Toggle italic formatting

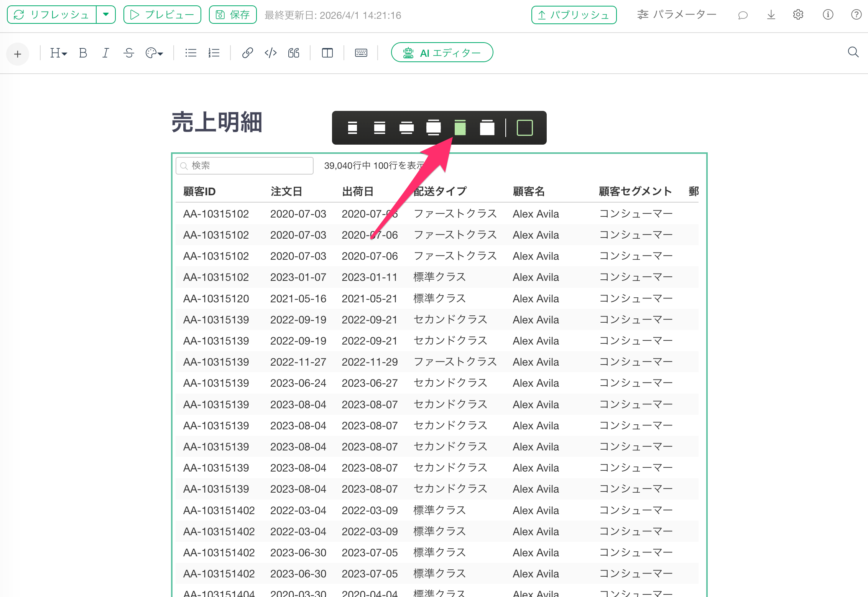coord(105,53)
